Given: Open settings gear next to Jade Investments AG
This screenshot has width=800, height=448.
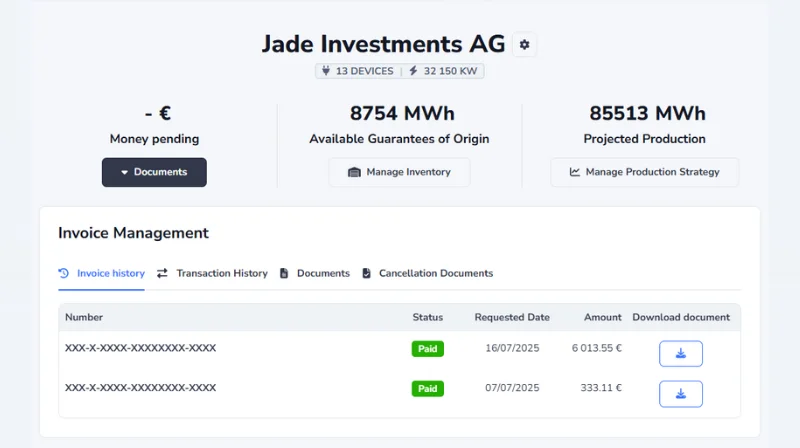Looking at the screenshot, I should (x=524, y=45).
